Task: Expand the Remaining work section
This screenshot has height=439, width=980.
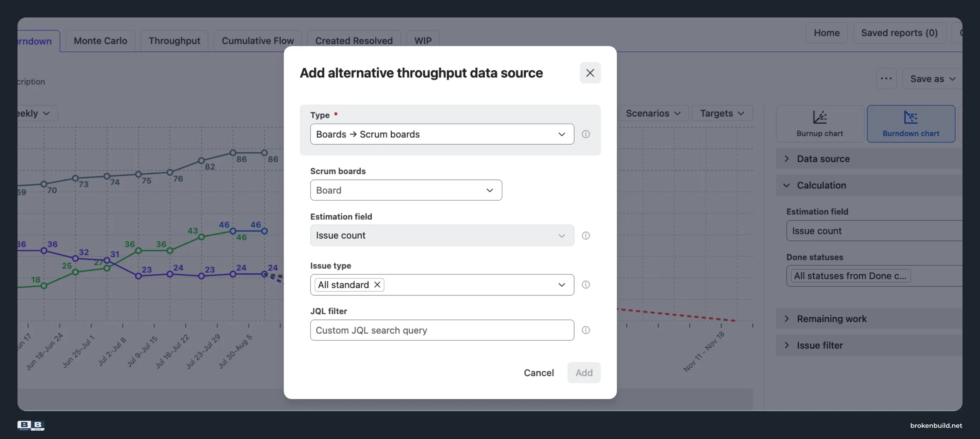Action: 869,319
